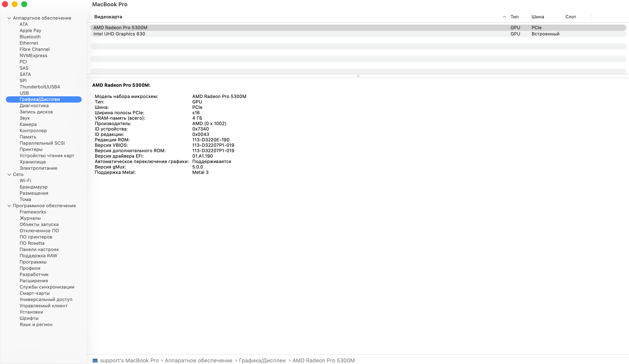Viewport: 629px width, 364px height.
Task: Collapse the Сеть section
Action: 9,174
